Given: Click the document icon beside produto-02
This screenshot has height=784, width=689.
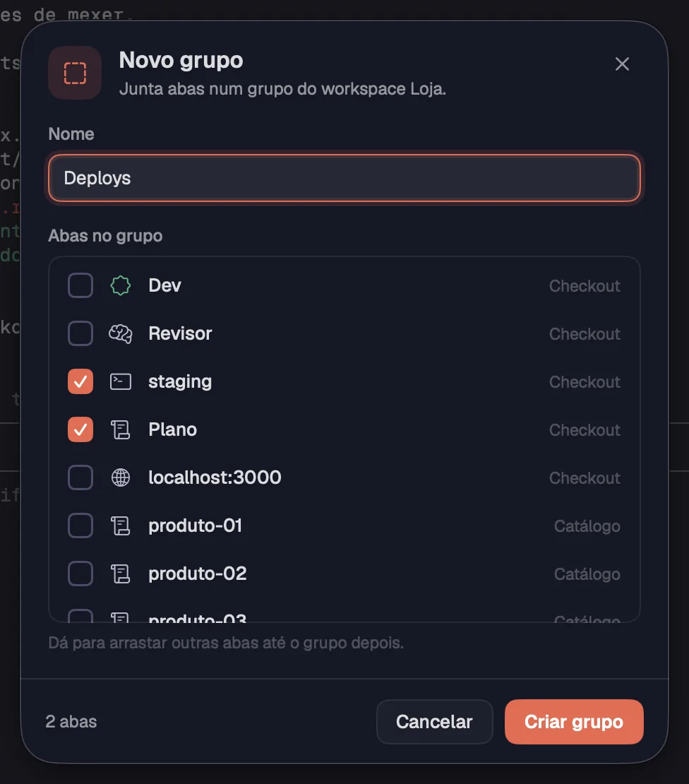Looking at the screenshot, I should (121, 574).
